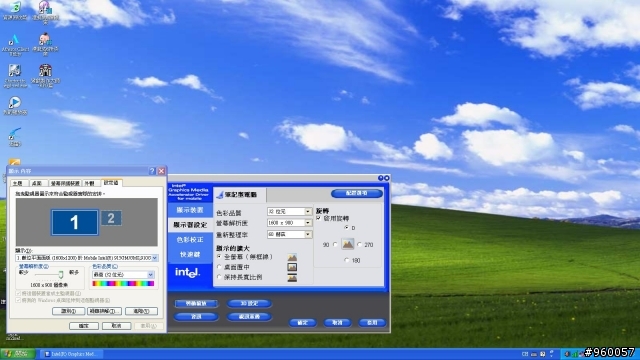This screenshot has width=640, height=360.
Task: Select the 180 degree rotation radio
Action: [347, 260]
